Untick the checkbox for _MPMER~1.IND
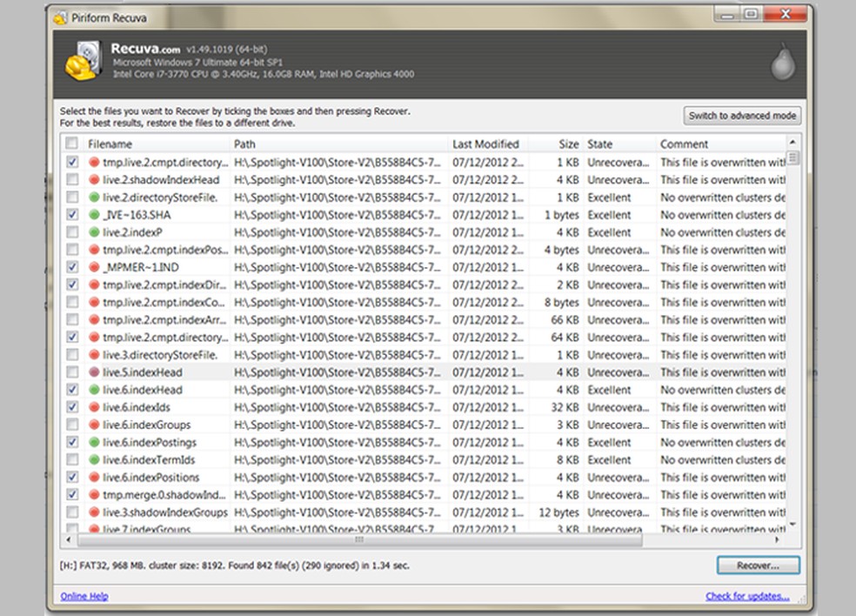The height and width of the screenshot is (616, 856). coord(71,267)
